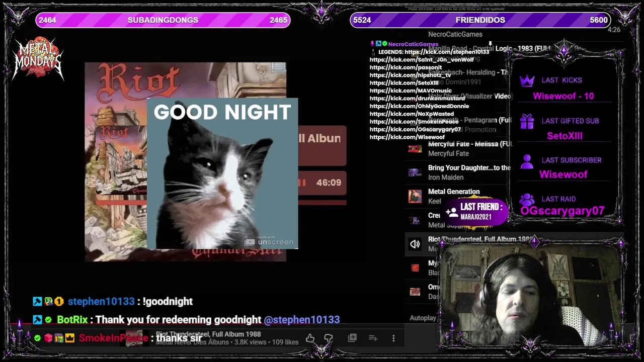Screen dimensions: 644x362
Task: Click the pin icon on the pinned message
Action: point(490,44)
